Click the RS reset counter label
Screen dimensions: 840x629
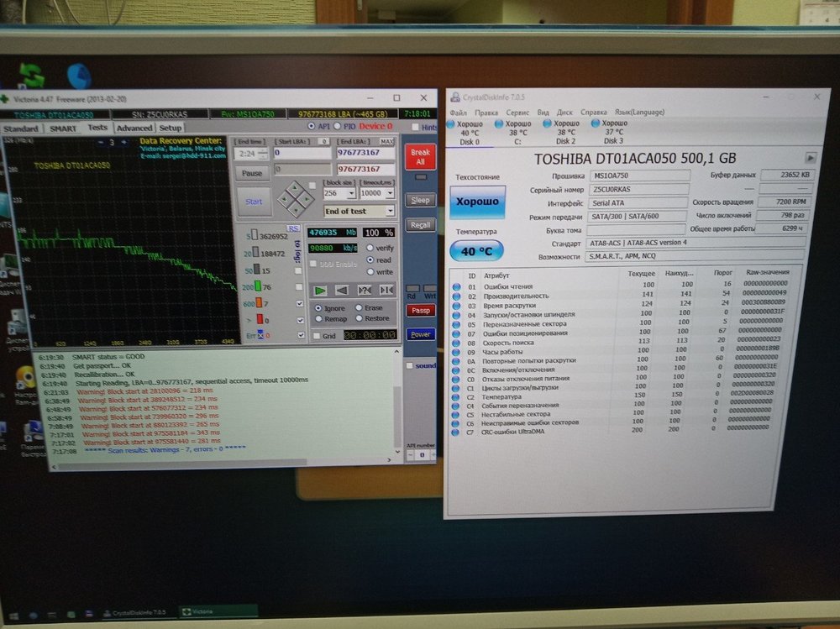point(293,228)
